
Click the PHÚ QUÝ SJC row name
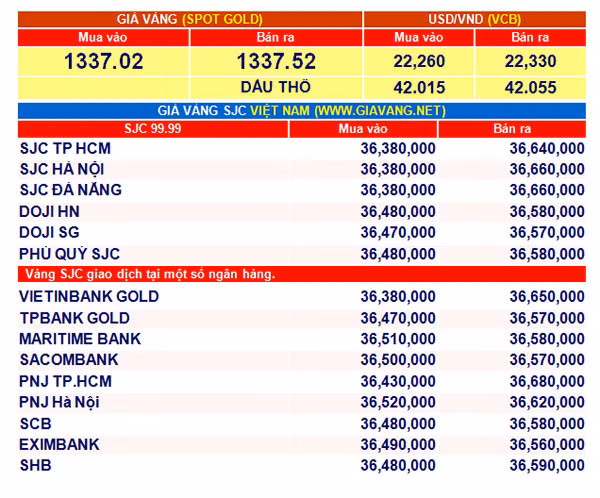[x=70, y=254]
